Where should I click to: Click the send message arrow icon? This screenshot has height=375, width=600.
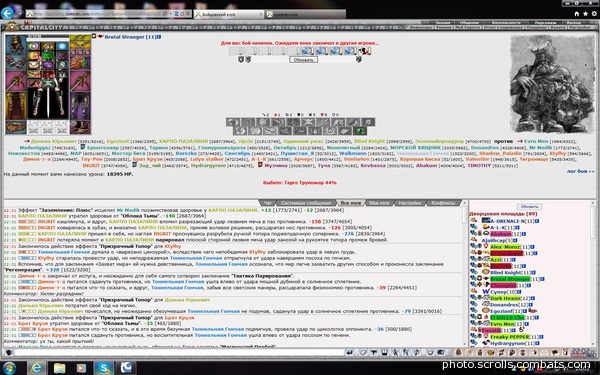point(349,352)
